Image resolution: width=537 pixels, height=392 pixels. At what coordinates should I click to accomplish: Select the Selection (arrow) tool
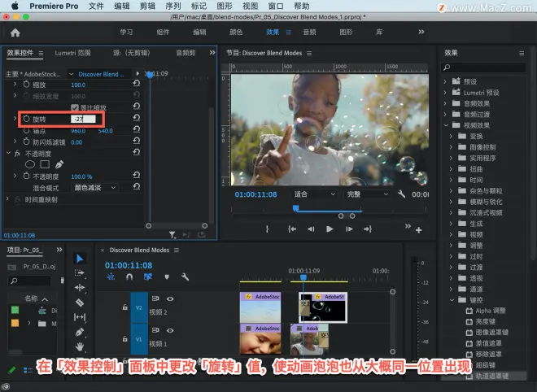coord(80,258)
